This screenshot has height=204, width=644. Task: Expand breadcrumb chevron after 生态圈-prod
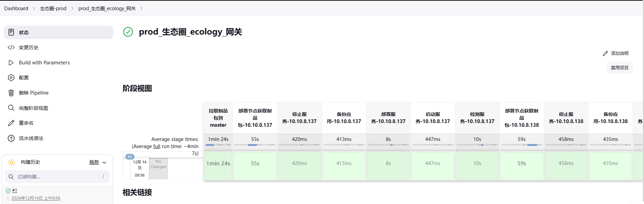(x=72, y=8)
